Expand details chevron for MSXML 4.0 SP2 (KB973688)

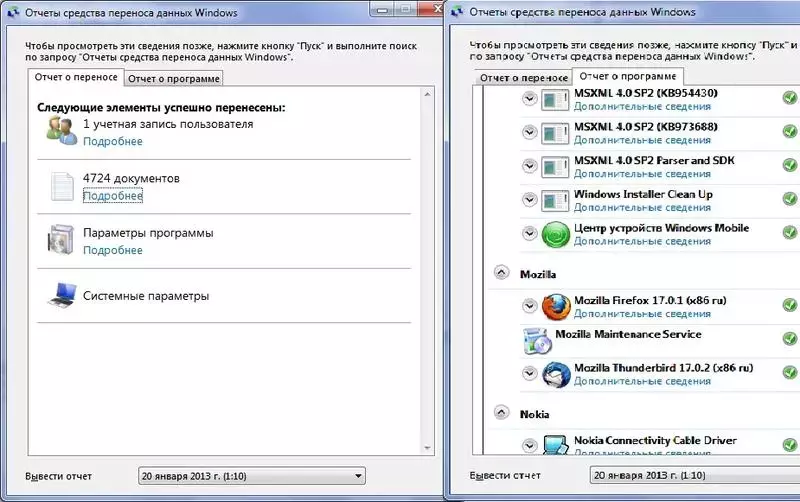click(530, 132)
